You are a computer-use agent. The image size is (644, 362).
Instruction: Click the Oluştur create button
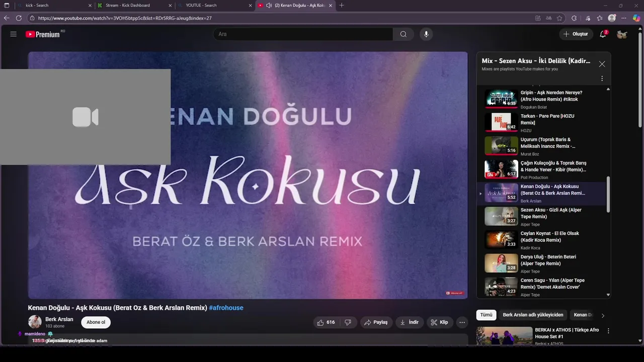(576, 34)
